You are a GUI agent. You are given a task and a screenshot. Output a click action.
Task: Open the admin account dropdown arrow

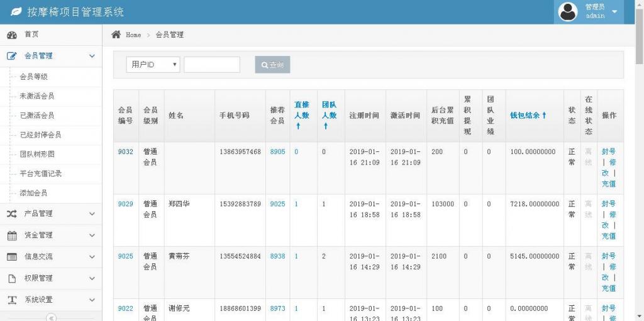[614, 12]
